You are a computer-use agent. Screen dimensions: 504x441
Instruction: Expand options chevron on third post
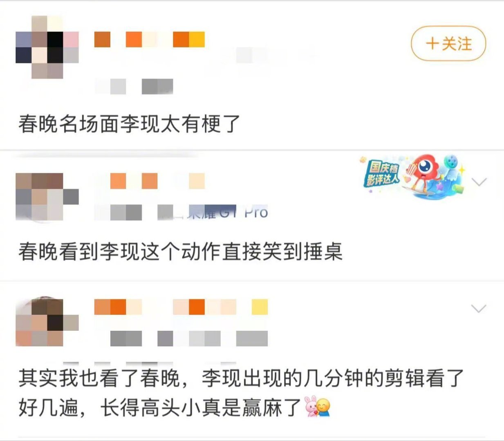479,308
